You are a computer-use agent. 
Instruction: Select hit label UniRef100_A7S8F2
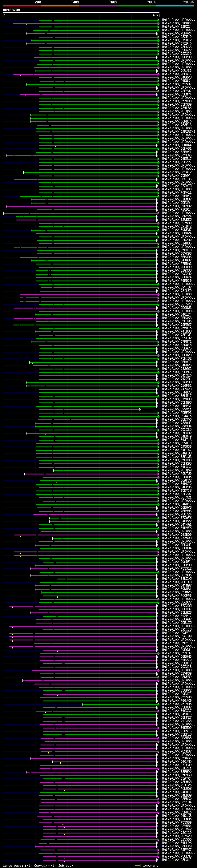tap(177, 40)
